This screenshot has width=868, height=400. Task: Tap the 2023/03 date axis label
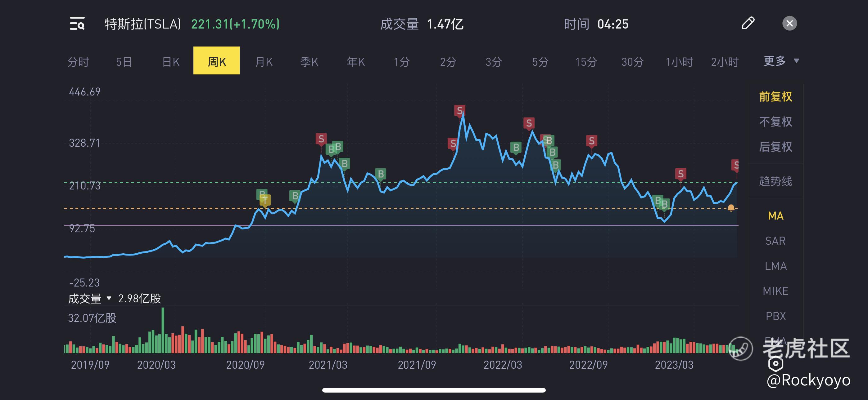click(x=674, y=365)
